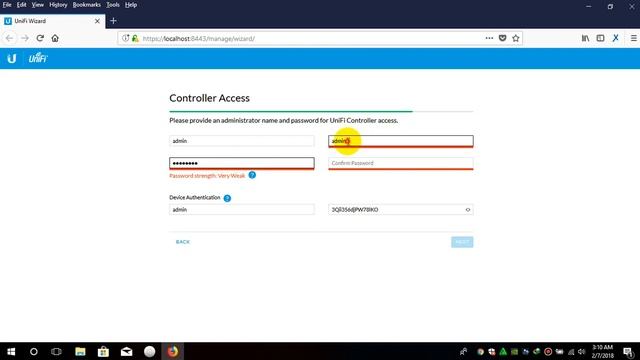Click the address bar URL
This screenshot has height=360, width=640.
[x=199, y=38]
